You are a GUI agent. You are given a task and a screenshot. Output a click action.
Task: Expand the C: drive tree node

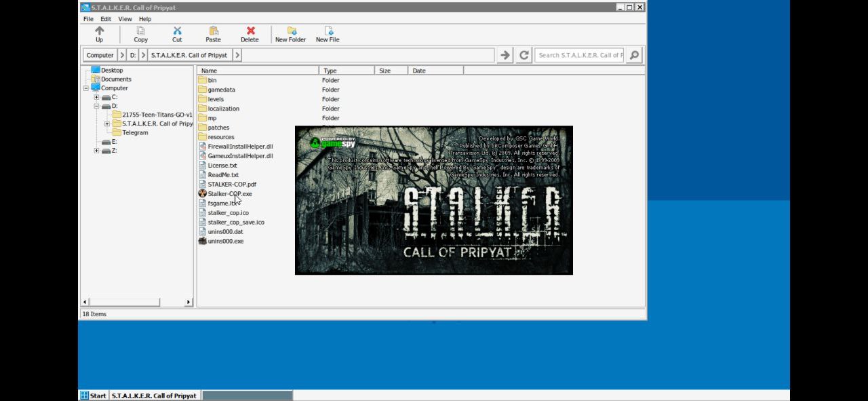point(96,97)
